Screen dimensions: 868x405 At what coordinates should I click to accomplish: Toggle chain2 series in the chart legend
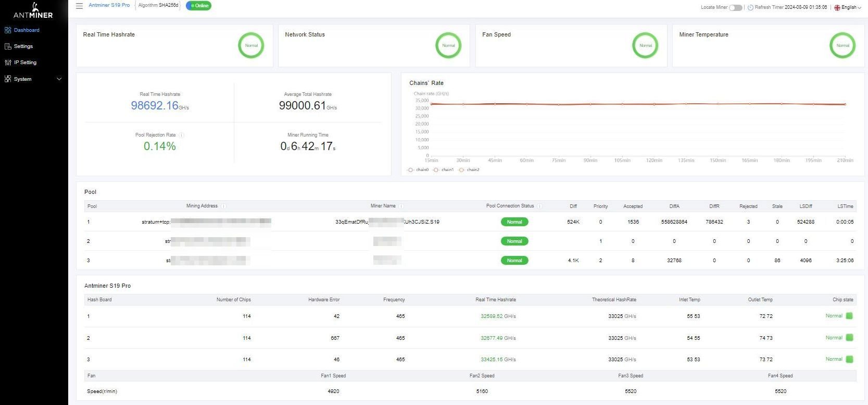pyautogui.click(x=469, y=170)
